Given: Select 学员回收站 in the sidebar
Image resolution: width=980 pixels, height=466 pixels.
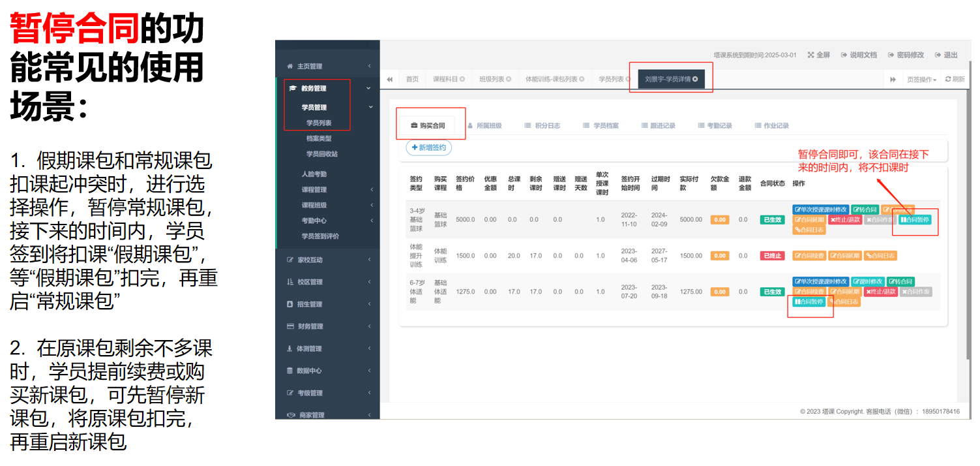Looking at the screenshot, I should [321, 154].
